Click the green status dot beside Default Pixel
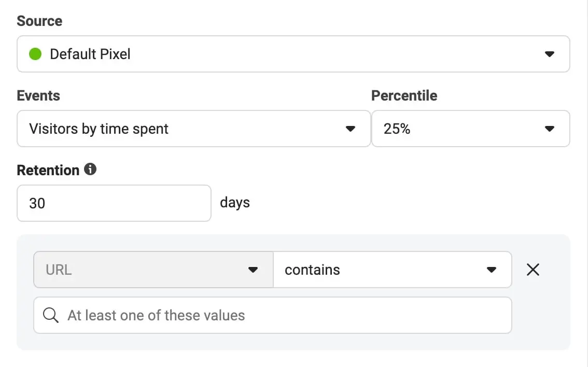The width and height of the screenshot is (588, 367). click(x=35, y=54)
